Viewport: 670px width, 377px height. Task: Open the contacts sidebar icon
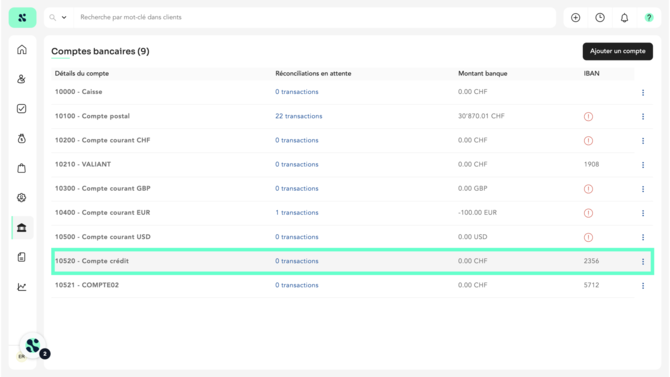tap(22, 79)
